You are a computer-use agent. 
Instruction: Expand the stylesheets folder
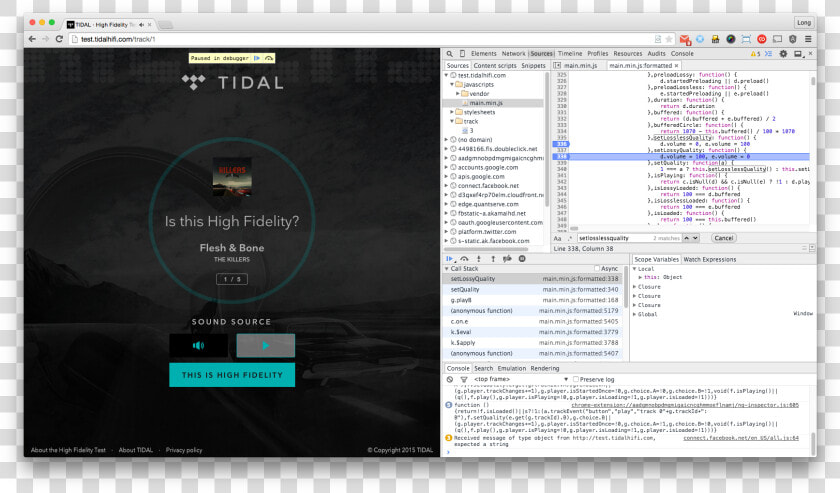[452, 113]
